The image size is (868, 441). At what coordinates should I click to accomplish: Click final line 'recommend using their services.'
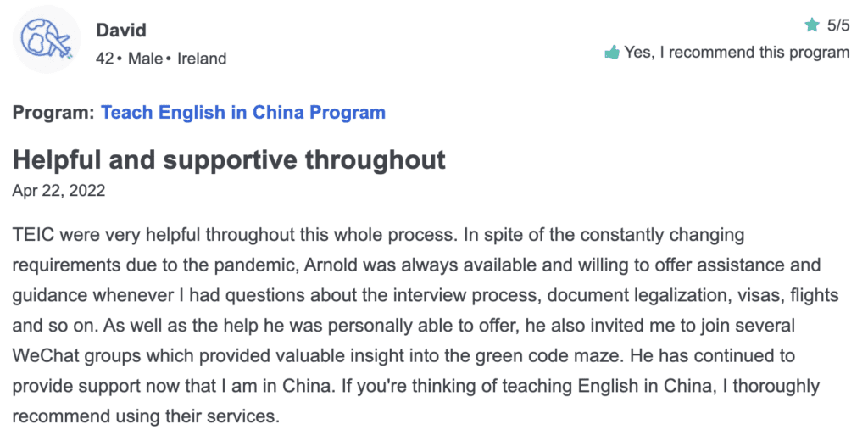146,416
